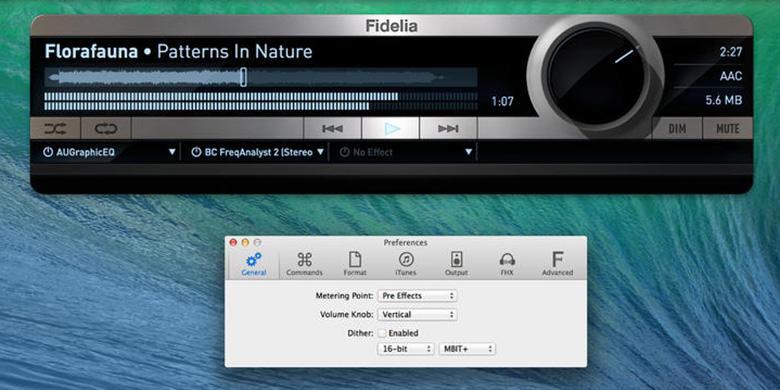Viewport: 780px width, 390px height.
Task: Click the lower level meter bar
Action: pos(261,106)
